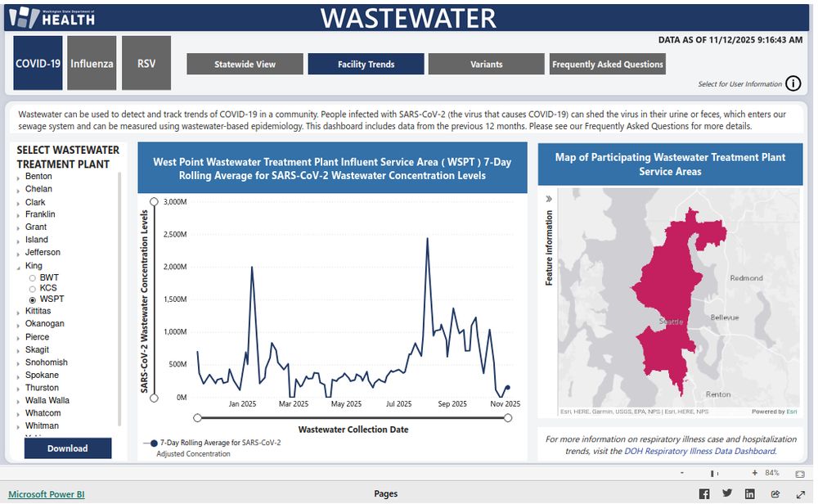Viewport: 818px width, 504px height.
Task: Open the Variants page
Action: pyautogui.click(x=486, y=64)
